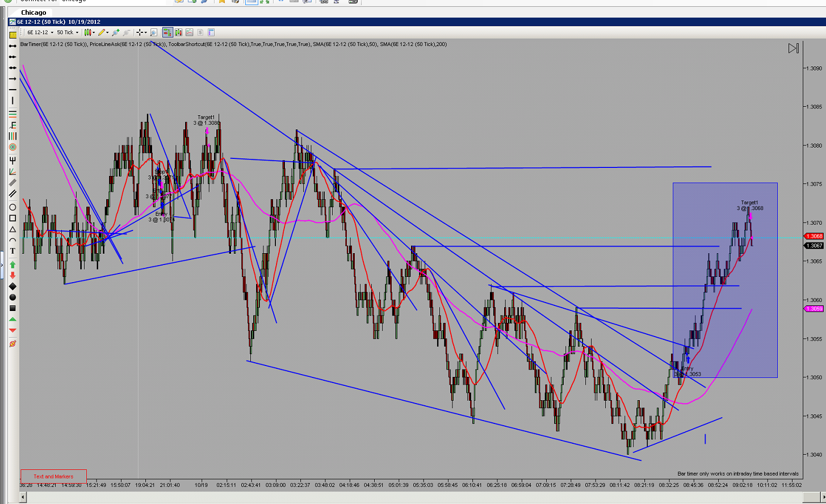Click the 1.3090 price axis label
The width and height of the screenshot is (826, 504).
814,68
